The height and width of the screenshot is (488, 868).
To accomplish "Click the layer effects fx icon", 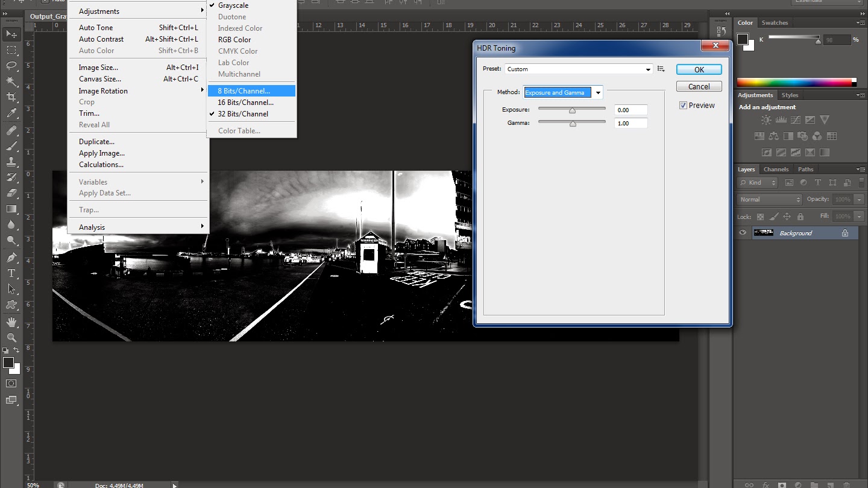I will 766,484.
